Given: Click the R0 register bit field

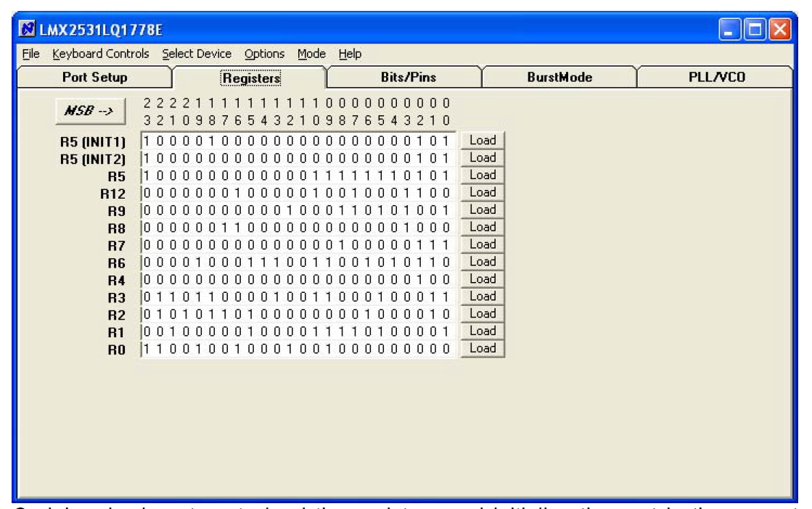Looking at the screenshot, I should pos(298,349).
